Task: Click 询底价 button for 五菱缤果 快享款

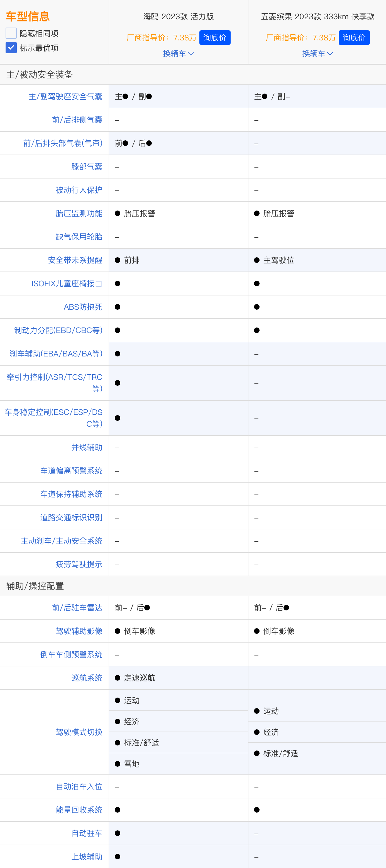Action: [354, 37]
